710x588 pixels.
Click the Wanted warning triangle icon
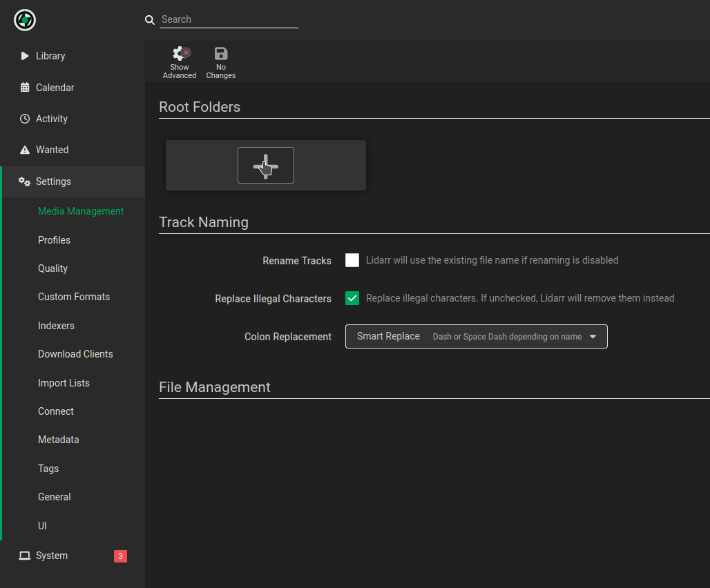25,150
